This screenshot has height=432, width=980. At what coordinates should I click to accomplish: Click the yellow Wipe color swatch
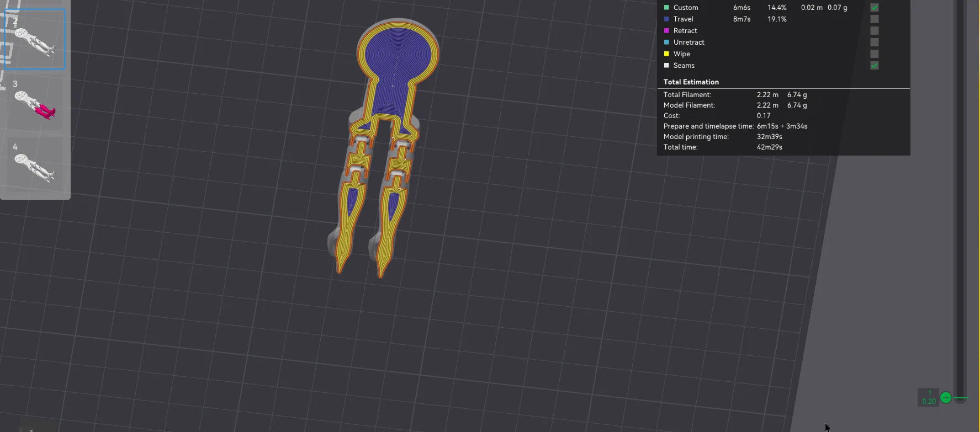pos(666,54)
